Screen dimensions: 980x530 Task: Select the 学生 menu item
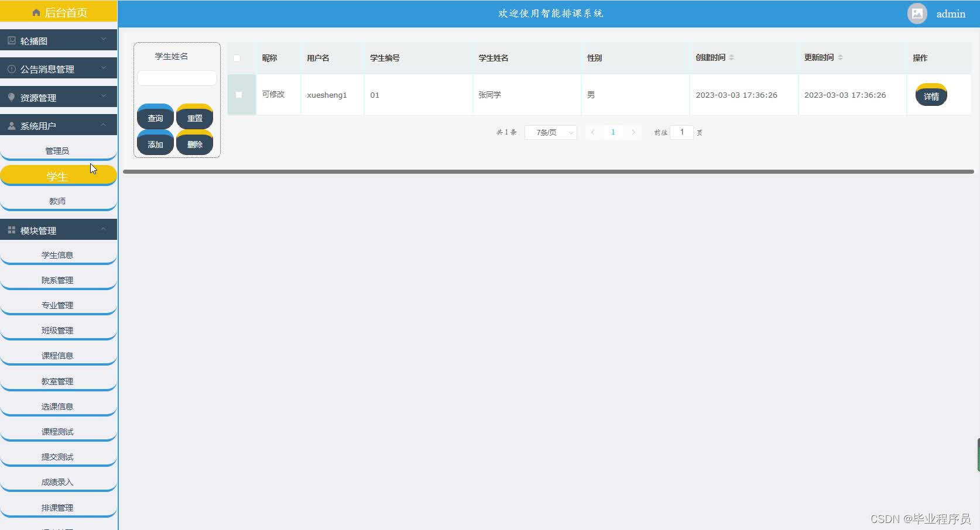(58, 176)
